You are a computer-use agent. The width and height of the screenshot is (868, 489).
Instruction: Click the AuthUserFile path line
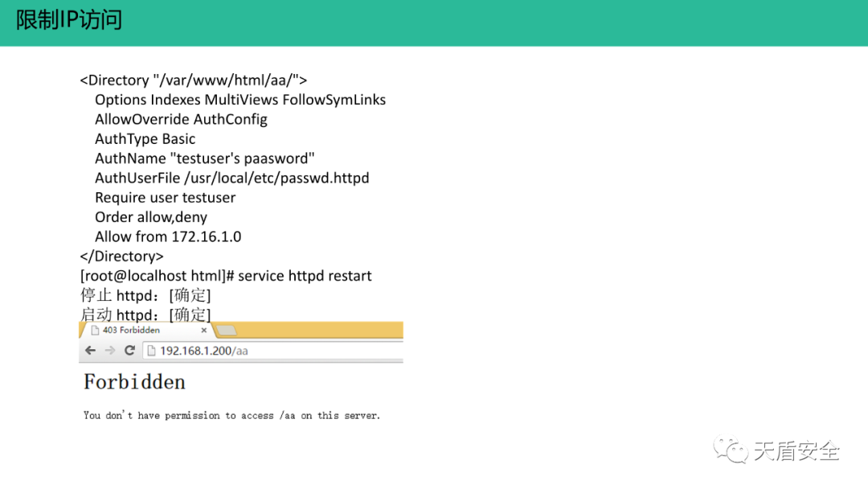click(232, 178)
